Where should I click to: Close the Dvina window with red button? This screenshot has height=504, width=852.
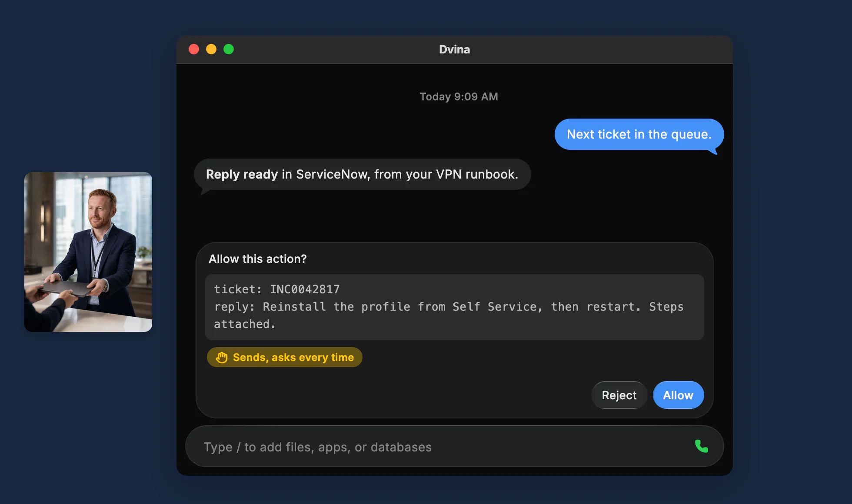point(194,49)
